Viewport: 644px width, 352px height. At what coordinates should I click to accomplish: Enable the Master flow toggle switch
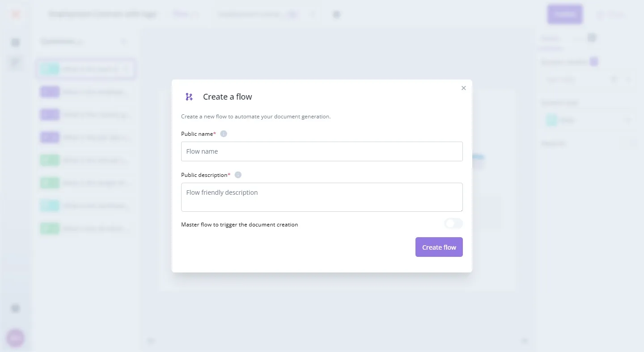click(453, 224)
